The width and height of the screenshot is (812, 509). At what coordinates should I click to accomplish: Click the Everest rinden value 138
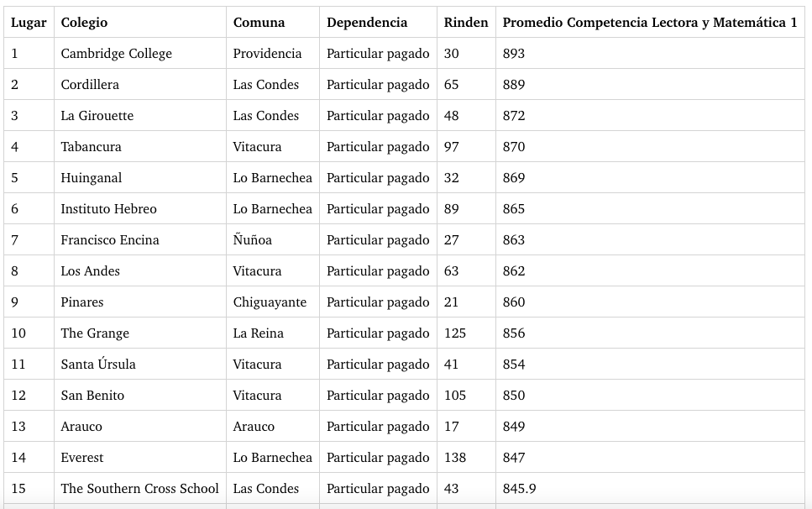pyautogui.click(x=454, y=458)
